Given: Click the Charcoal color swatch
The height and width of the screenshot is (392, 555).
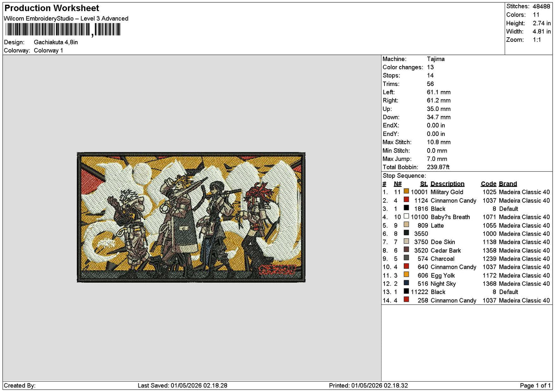Looking at the screenshot, I should click(406, 258).
